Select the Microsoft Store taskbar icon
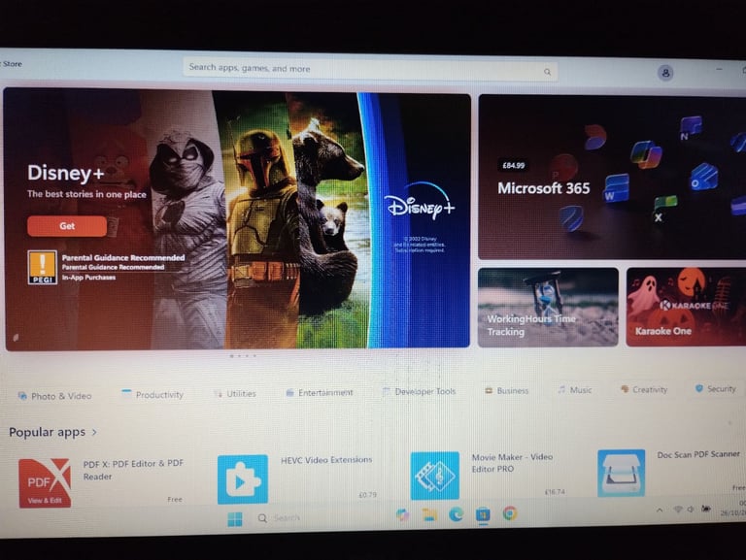 pos(483,514)
